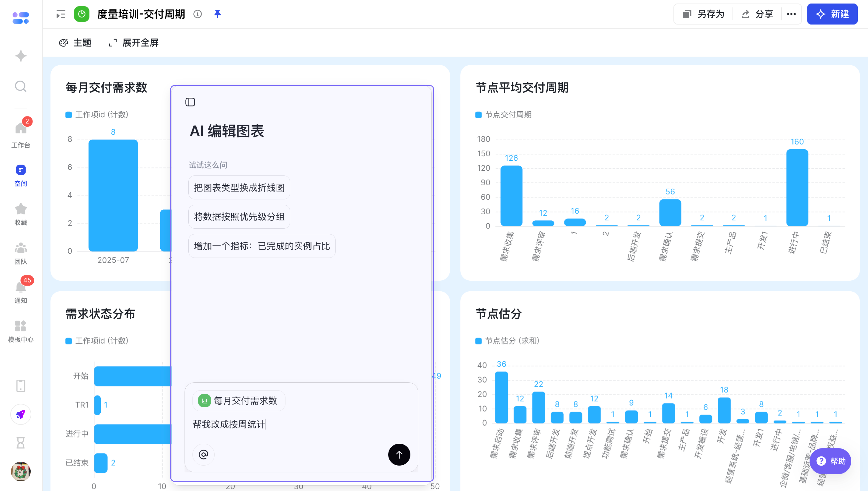This screenshot has width=868, height=491.
Task: Open search from the sidebar
Action: [x=21, y=86]
